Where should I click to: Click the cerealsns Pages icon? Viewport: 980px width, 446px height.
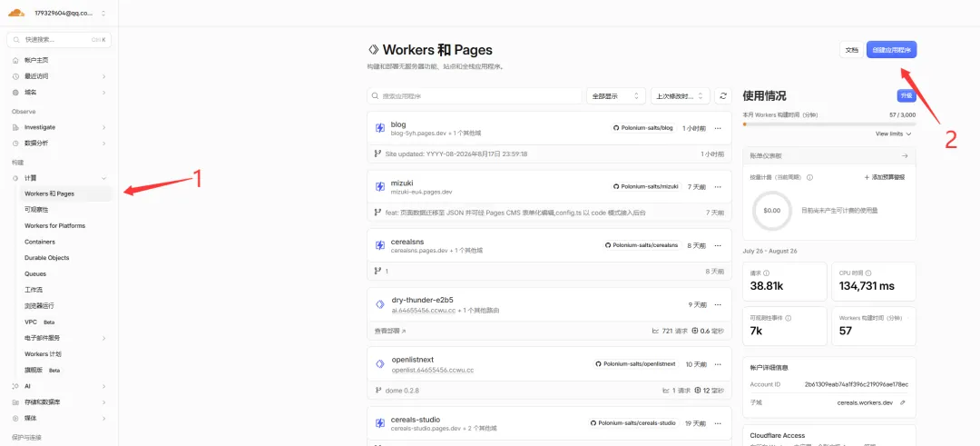[379, 245]
